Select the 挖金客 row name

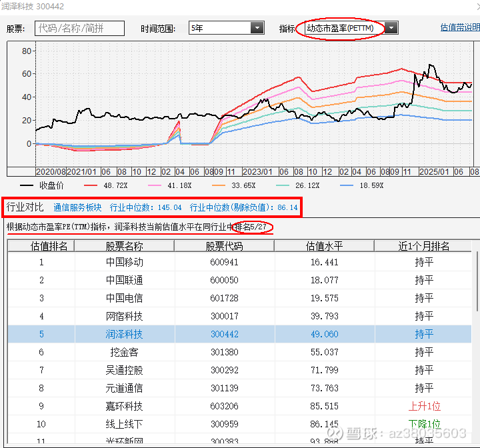[x=124, y=352]
